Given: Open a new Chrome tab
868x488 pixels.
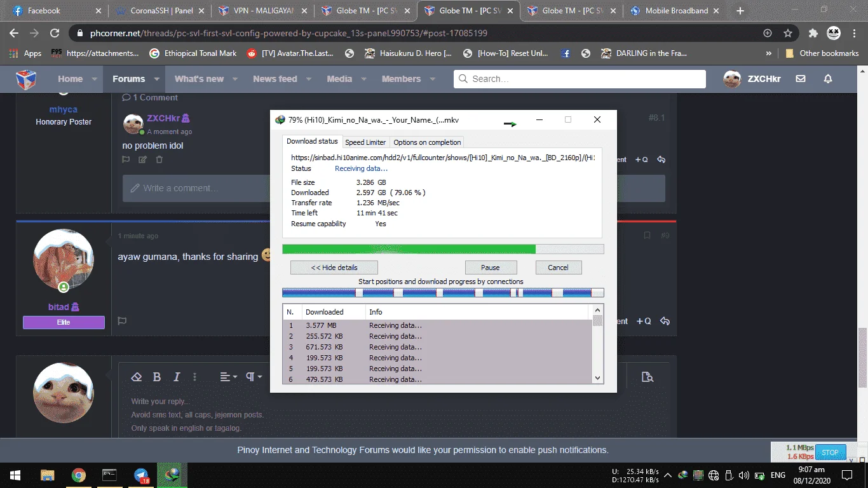Looking at the screenshot, I should click(x=740, y=11).
